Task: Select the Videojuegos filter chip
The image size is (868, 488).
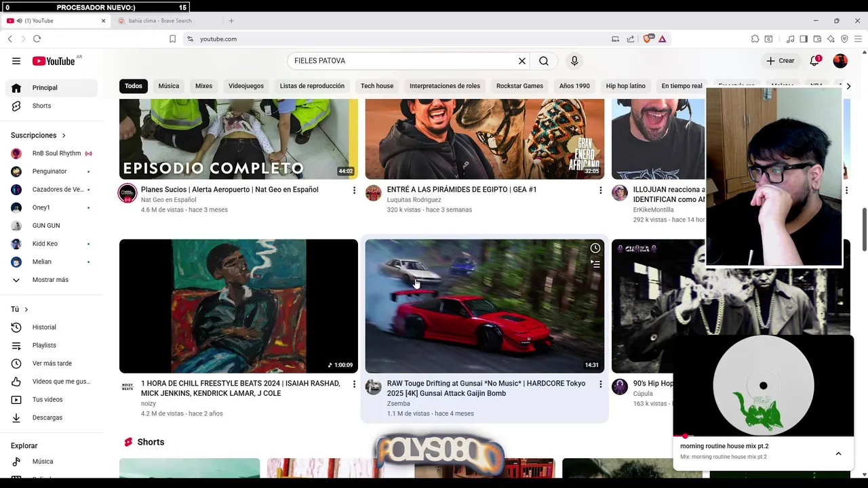Action: click(246, 86)
